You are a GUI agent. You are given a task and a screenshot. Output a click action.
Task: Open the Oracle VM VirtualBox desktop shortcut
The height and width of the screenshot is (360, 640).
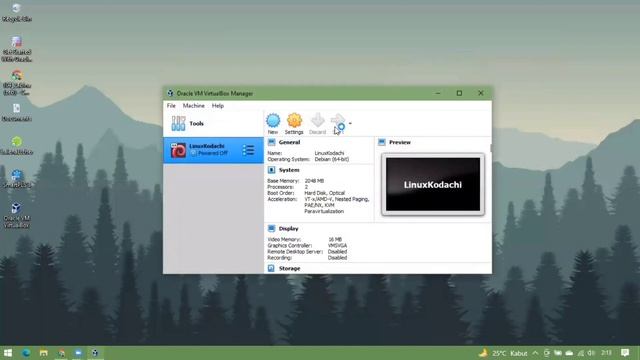pos(16,215)
